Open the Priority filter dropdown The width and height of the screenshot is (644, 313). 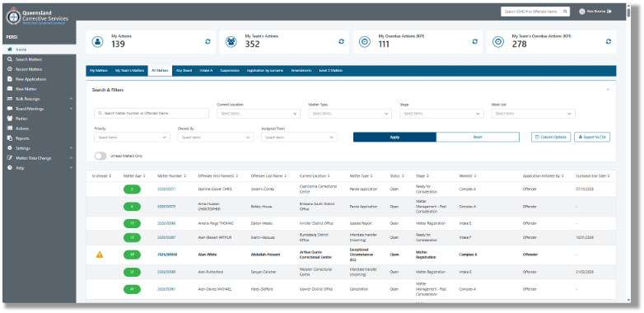132,138
